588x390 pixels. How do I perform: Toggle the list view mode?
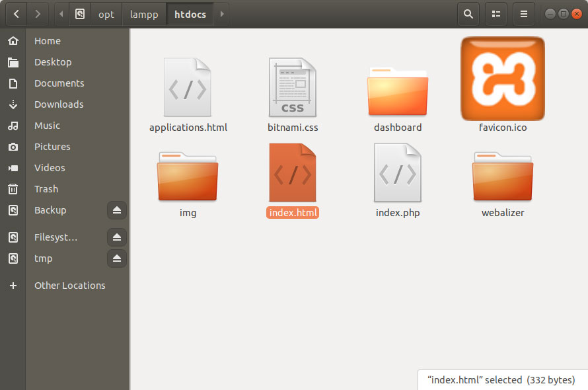coord(496,14)
